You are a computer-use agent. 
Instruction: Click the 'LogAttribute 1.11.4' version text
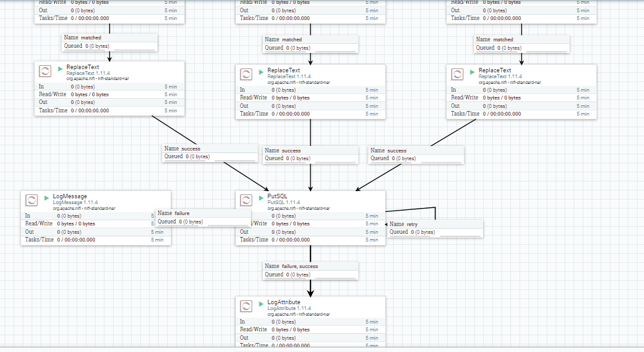(x=289, y=308)
